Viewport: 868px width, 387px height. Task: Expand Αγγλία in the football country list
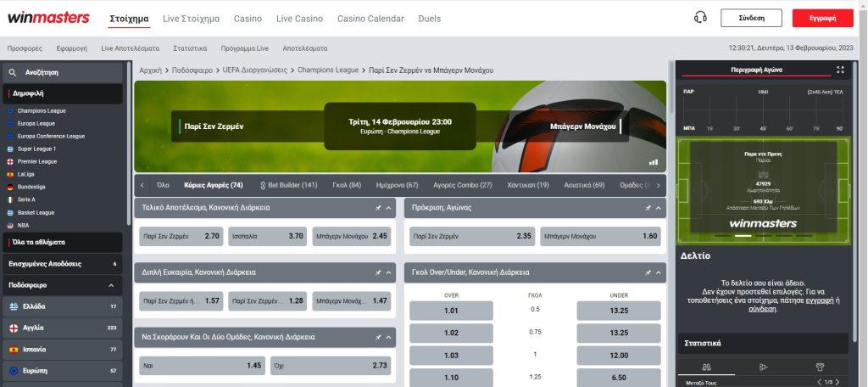pos(64,328)
